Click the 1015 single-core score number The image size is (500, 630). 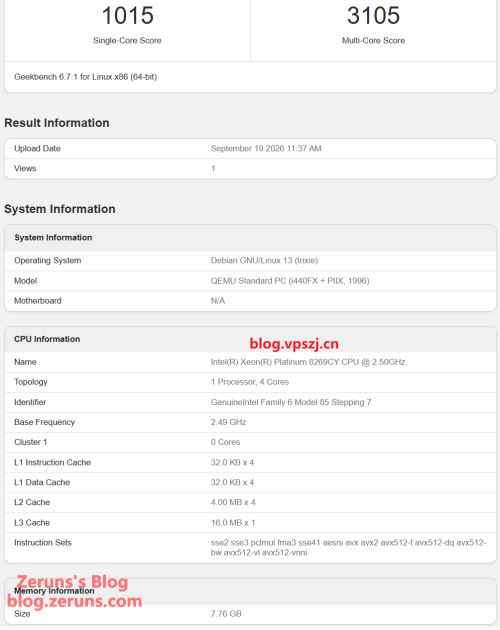[127, 15]
